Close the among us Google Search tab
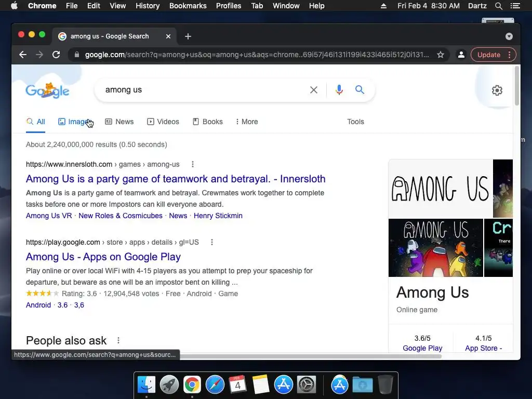Image resolution: width=532 pixels, height=399 pixels. point(168,36)
